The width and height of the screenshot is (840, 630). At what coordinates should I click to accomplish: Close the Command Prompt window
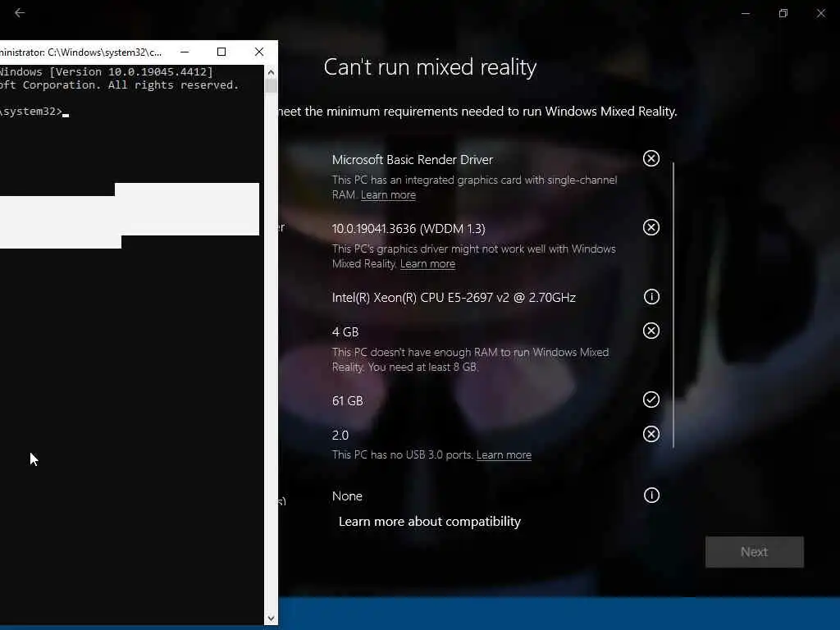[259, 52]
